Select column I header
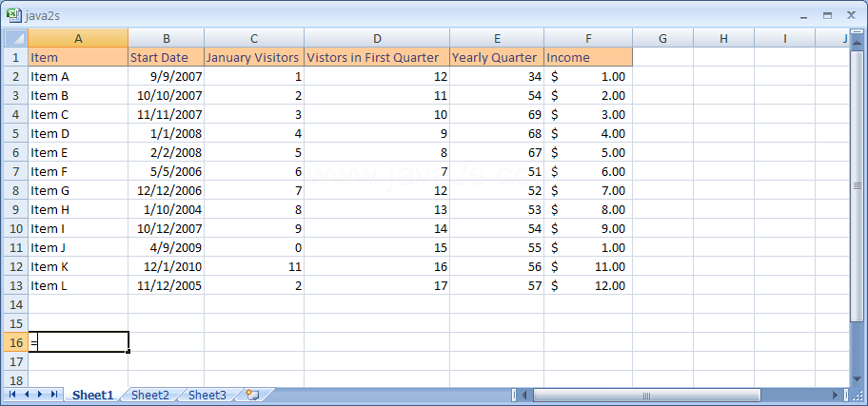 click(784, 39)
